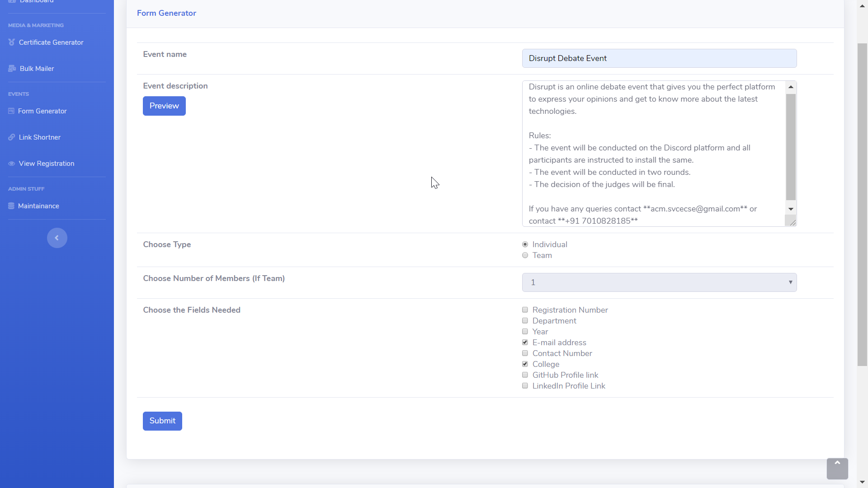Uncheck the College field checkbox
This screenshot has width=868, height=488.
coord(525,364)
